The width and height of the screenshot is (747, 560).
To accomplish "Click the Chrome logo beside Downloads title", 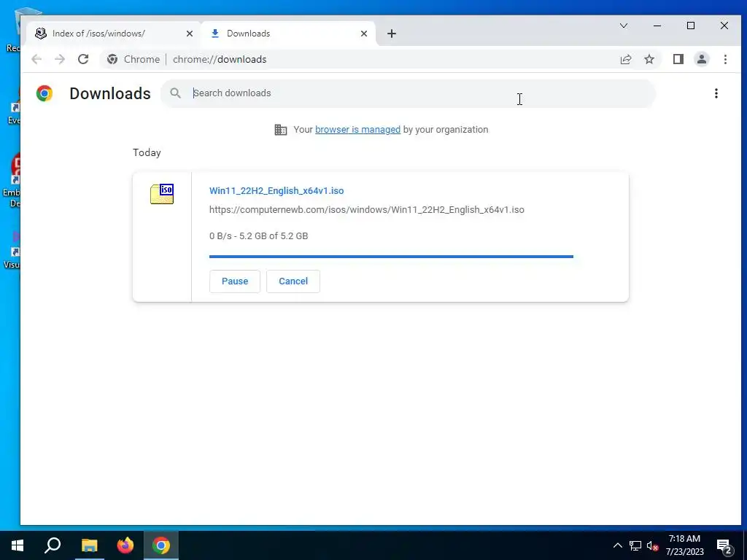I will pos(44,93).
